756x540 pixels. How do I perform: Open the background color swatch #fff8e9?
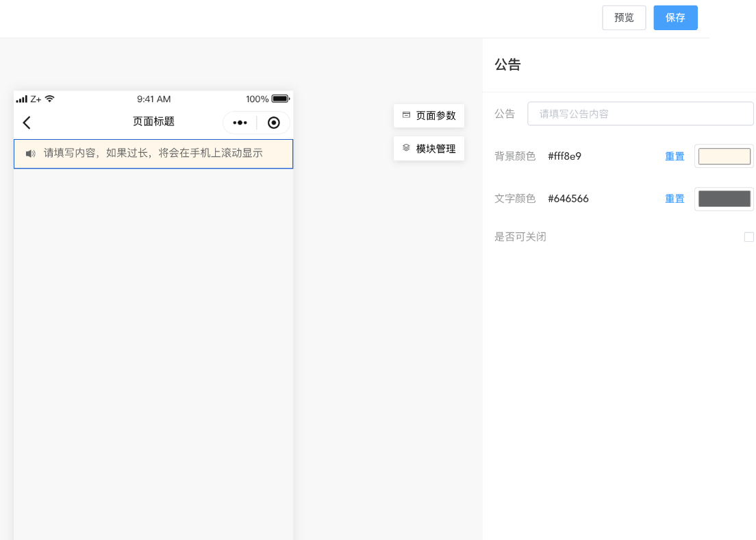pyautogui.click(x=724, y=156)
